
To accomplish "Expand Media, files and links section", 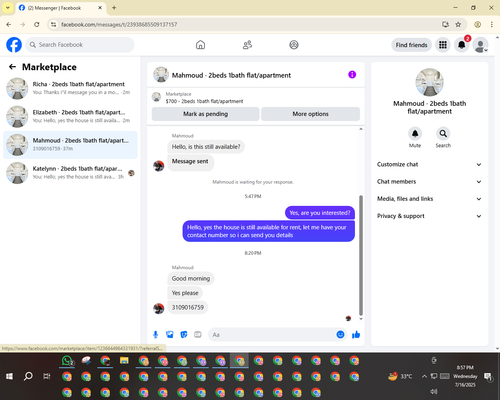I will coord(429,199).
